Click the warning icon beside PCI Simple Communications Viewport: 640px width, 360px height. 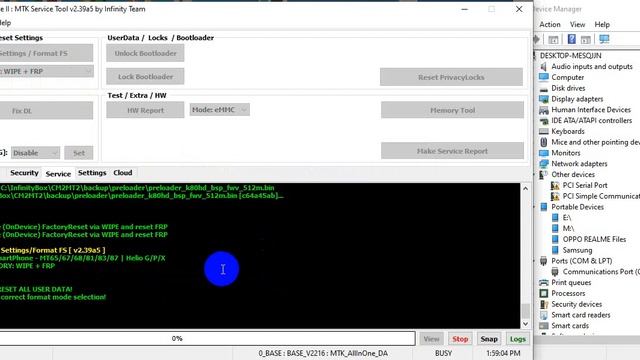555,196
